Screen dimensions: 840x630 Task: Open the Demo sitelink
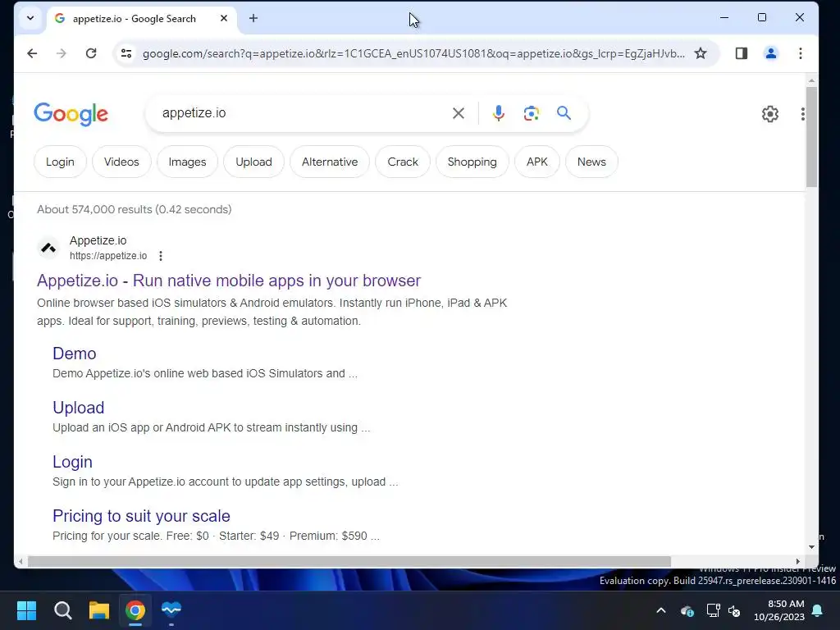75,354
